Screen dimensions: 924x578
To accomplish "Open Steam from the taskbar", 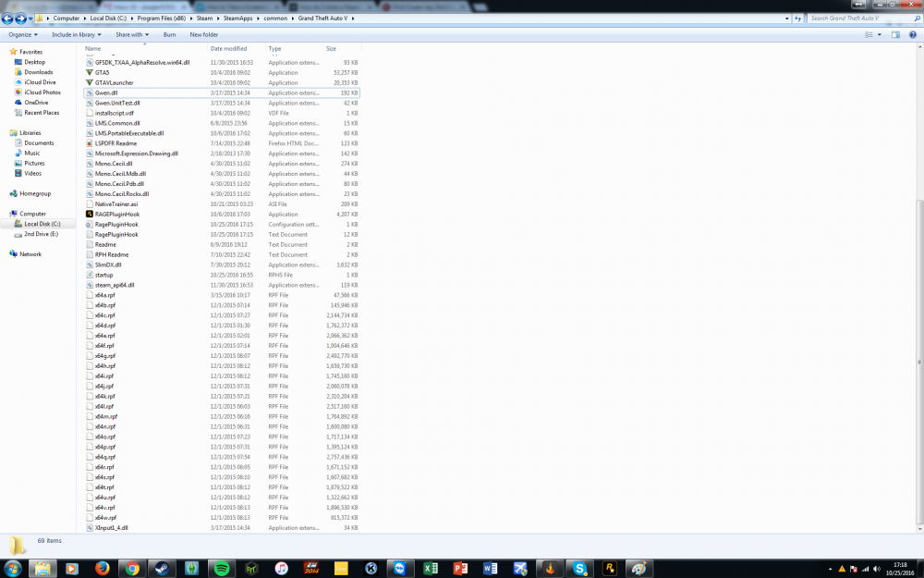I will 162,569.
